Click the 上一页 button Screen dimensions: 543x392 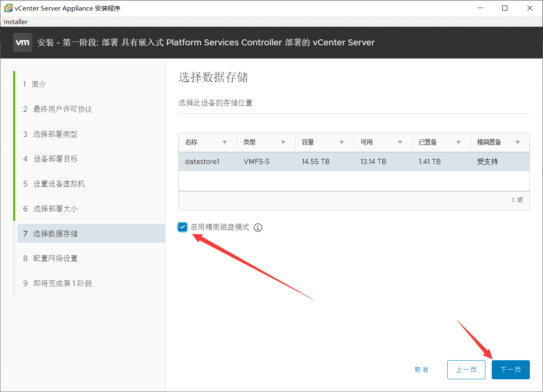pyautogui.click(x=466, y=370)
